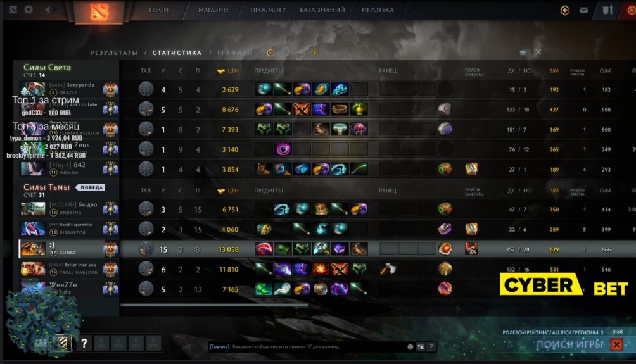
Task: Switch to the Результаты tab
Action: tap(114, 53)
